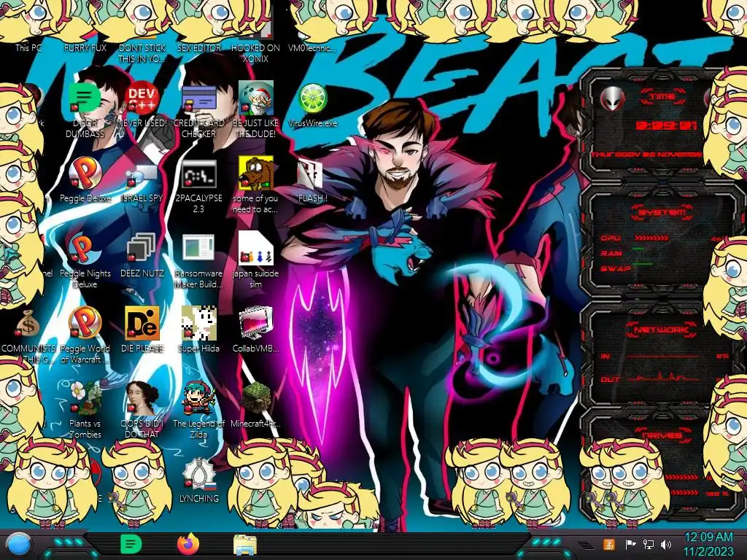This screenshot has width=747, height=560.
Task: Click the Start orb on taskbar
Action: click(19, 545)
